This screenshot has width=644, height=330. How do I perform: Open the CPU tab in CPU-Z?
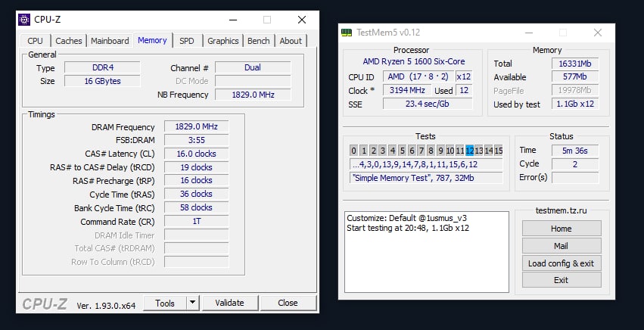36,41
